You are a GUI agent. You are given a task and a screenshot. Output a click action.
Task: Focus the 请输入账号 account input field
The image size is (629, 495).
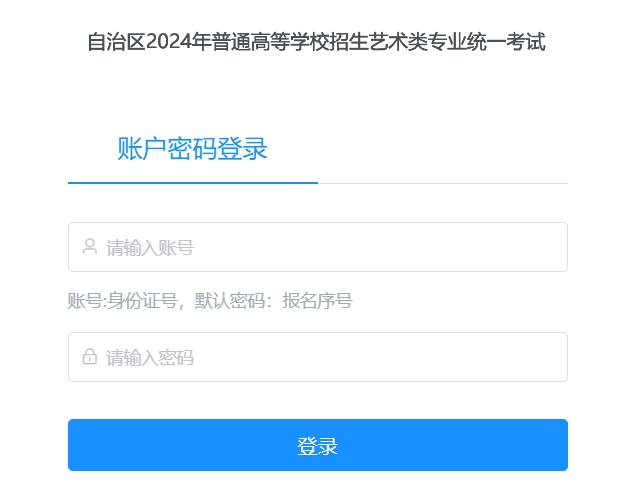[317, 247]
